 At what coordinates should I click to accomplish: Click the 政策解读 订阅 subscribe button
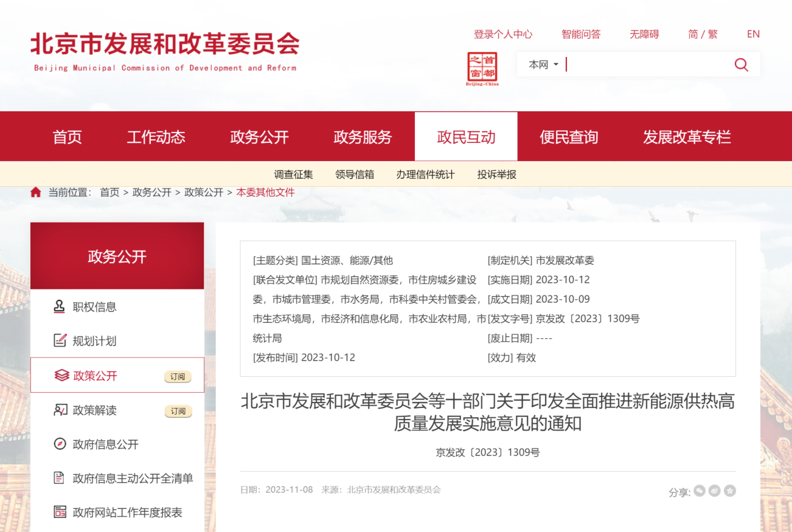click(178, 411)
